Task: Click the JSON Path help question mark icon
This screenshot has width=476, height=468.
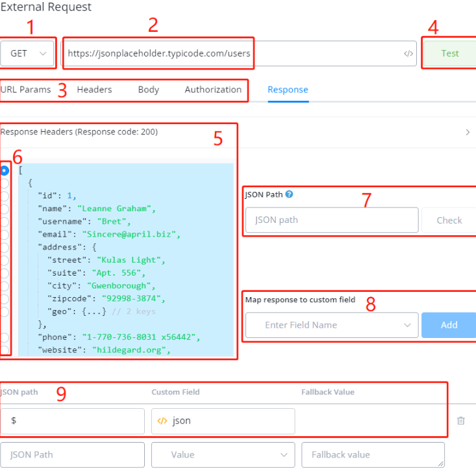Action: pyautogui.click(x=289, y=194)
